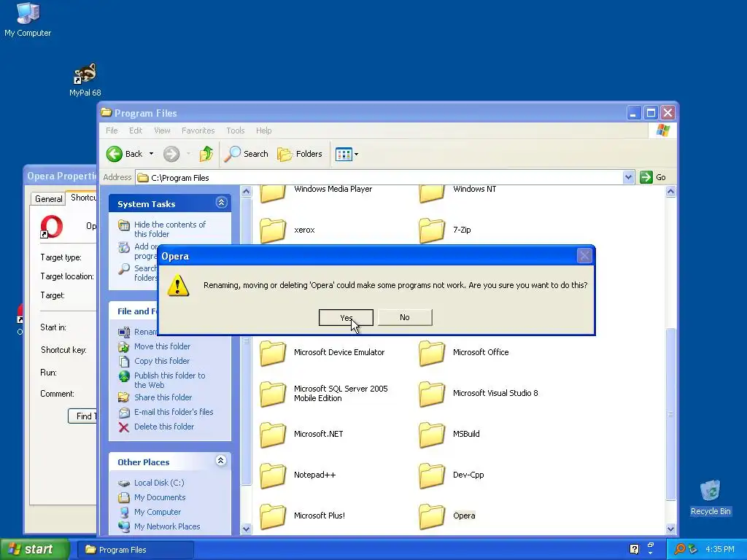Open the Tools menu
This screenshot has width=747, height=560.
click(x=236, y=131)
